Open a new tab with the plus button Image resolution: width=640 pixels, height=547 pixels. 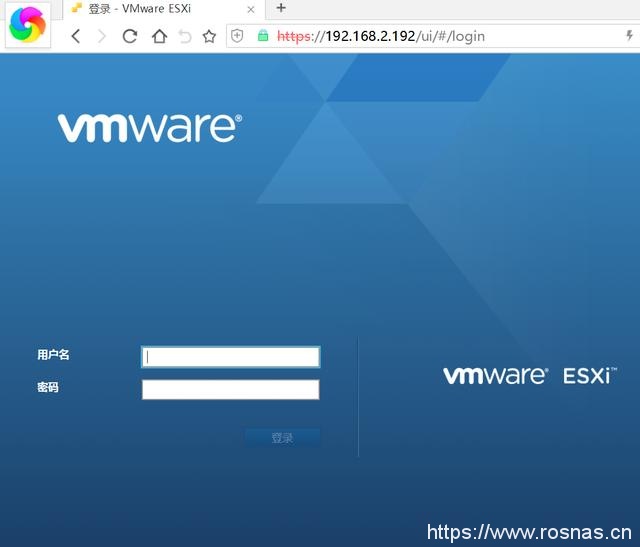tap(281, 8)
